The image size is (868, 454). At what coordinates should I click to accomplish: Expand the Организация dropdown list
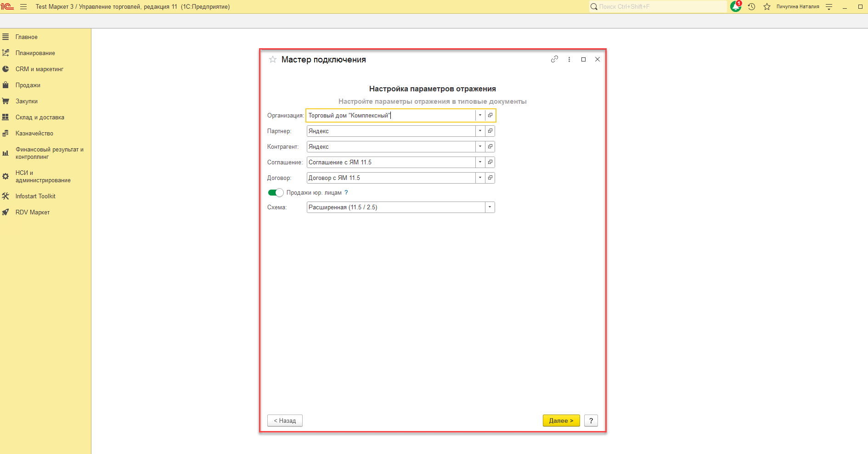[x=480, y=115]
